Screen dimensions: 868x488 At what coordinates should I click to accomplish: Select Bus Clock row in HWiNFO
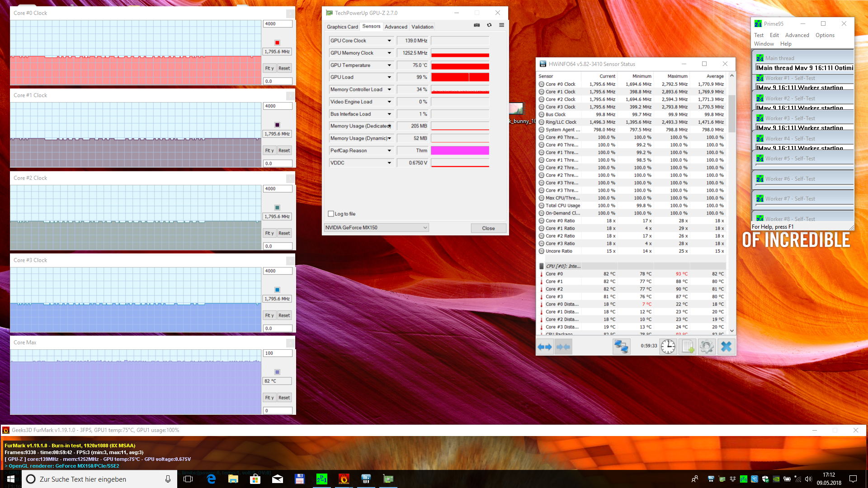click(x=632, y=114)
